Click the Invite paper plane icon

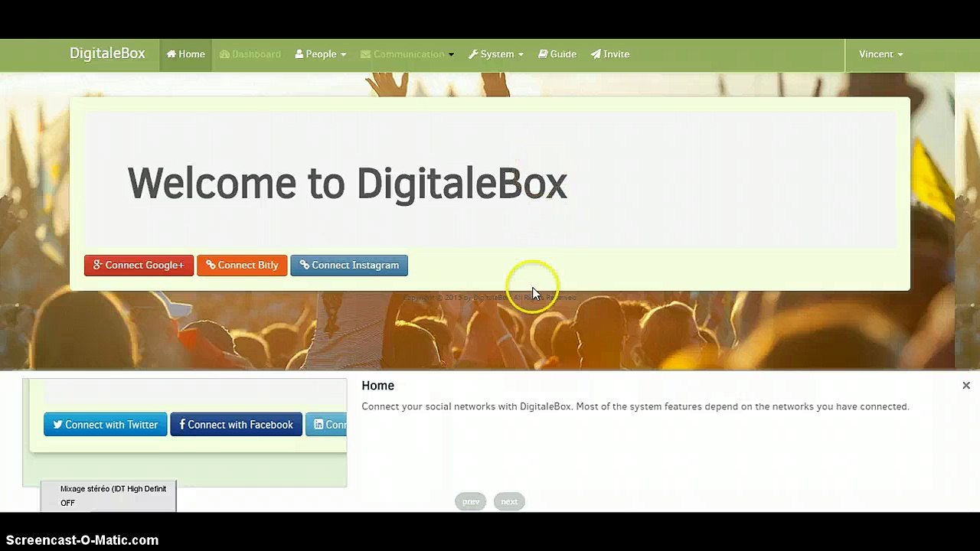tap(596, 54)
